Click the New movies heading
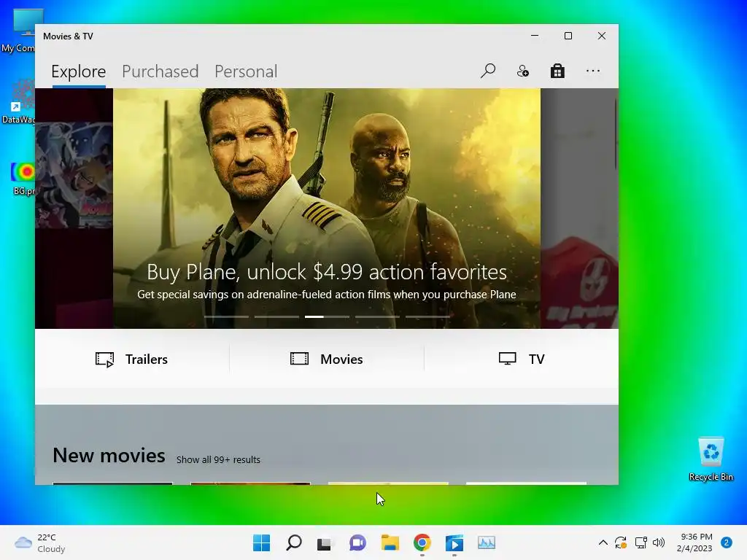Image resolution: width=747 pixels, height=560 pixels. pos(109,455)
